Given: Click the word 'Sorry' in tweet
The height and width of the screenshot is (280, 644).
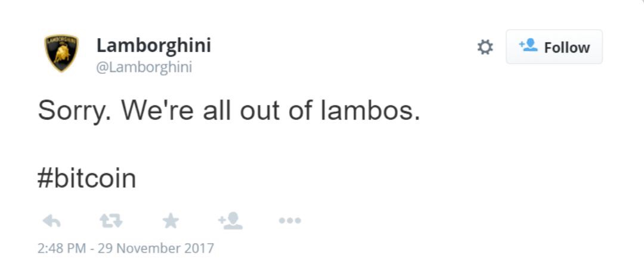Looking at the screenshot, I should pyautogui.click(x=75, y=112).
